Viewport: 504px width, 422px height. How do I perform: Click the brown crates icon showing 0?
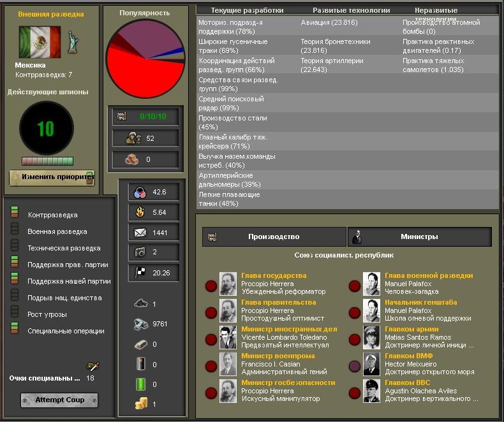click(x=132, y=159)
